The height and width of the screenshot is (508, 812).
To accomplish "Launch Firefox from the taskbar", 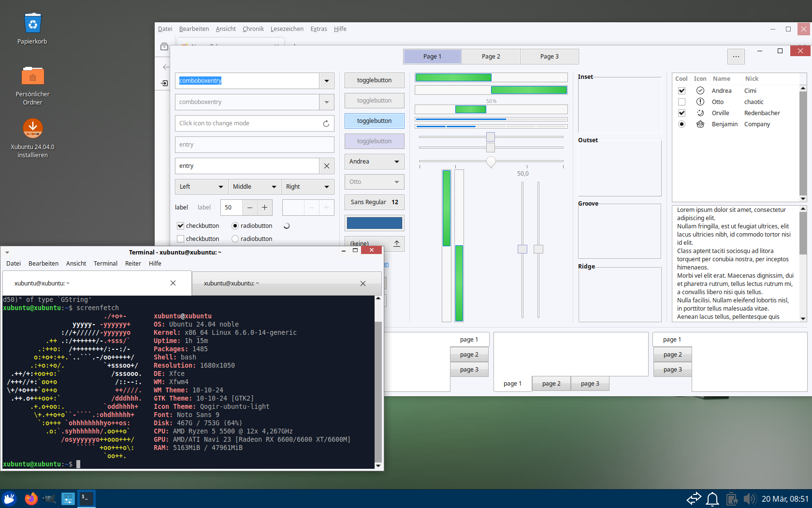I will click(x=31, y=498).
